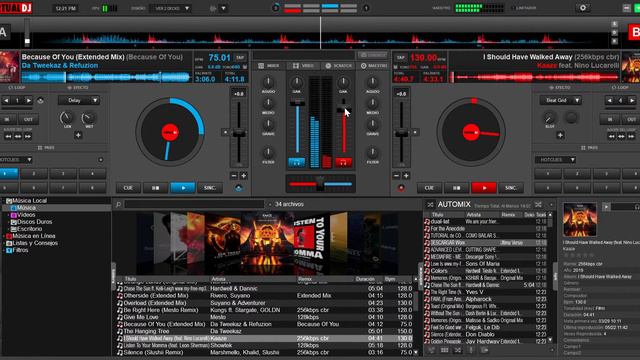Switch to the MASTER tab in center panel
This screenshot has width=640, height=360.
coord(374,66)
